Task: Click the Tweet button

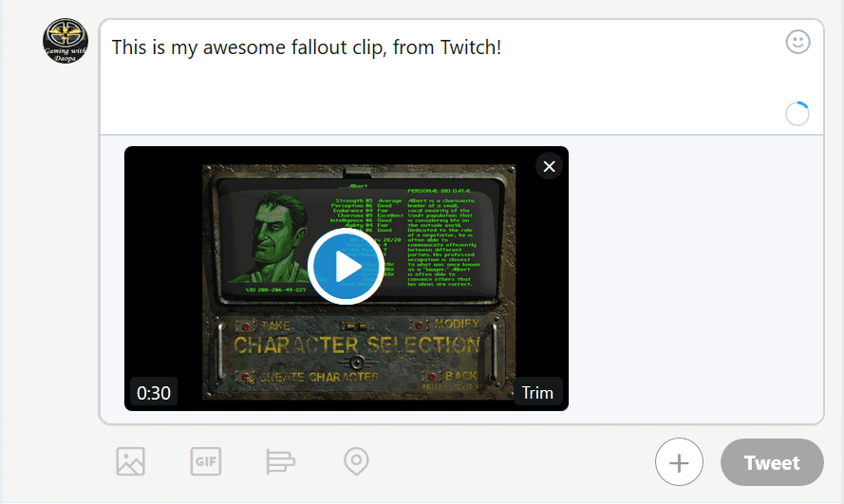Action: [x=772, y=462]
